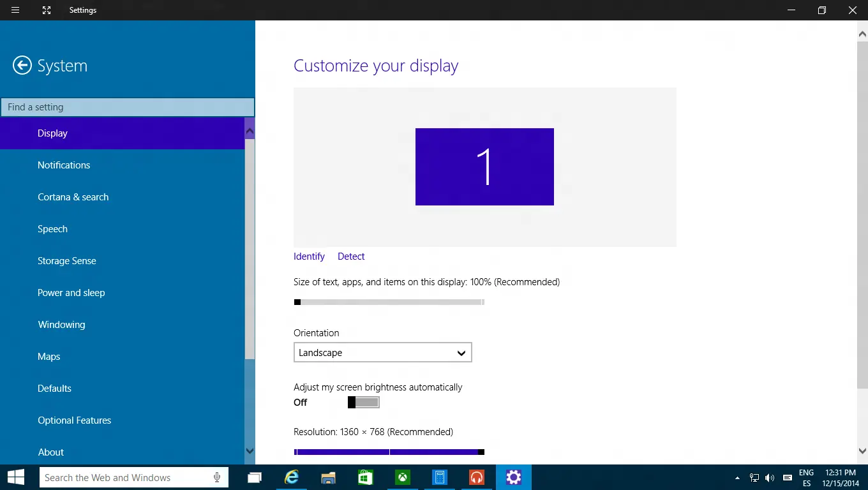This screenshot has height=490, width=868.
Task: Click the Identify link
Action: [x=308, y=256]
